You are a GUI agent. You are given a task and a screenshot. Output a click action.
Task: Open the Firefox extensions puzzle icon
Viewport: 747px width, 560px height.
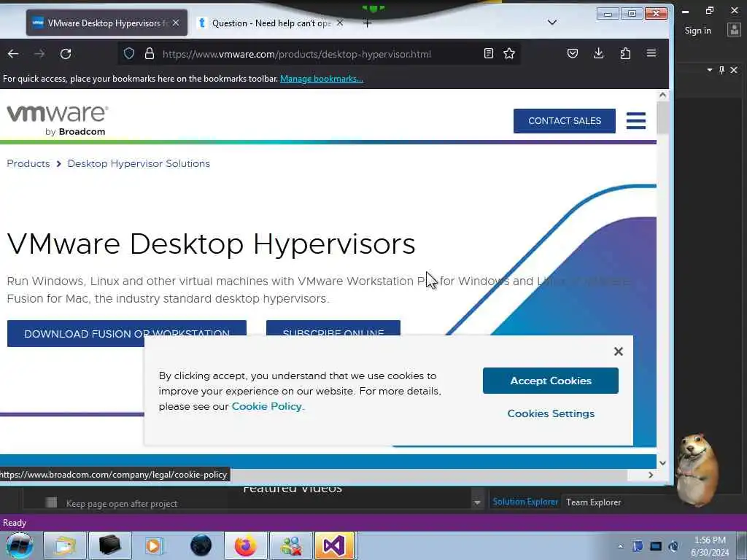tap(625, 53)
